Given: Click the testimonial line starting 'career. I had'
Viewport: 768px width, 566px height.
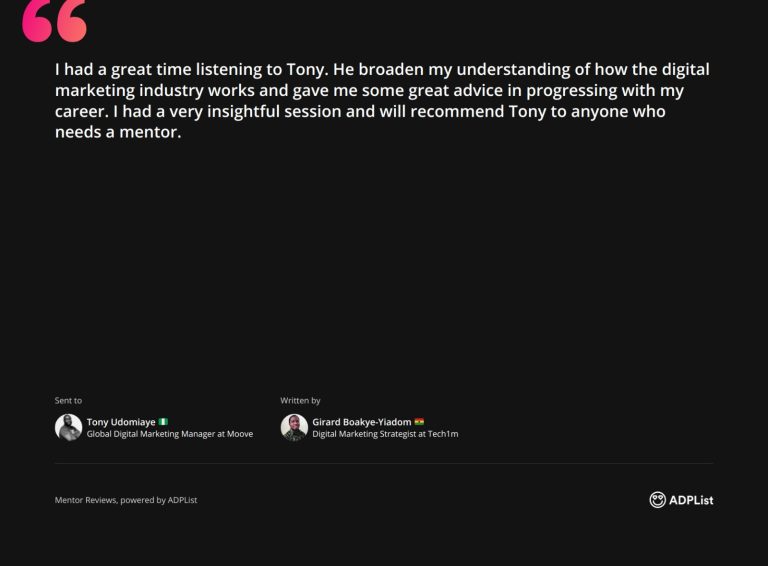Looking at the screenshot, I should pos(359,112).
